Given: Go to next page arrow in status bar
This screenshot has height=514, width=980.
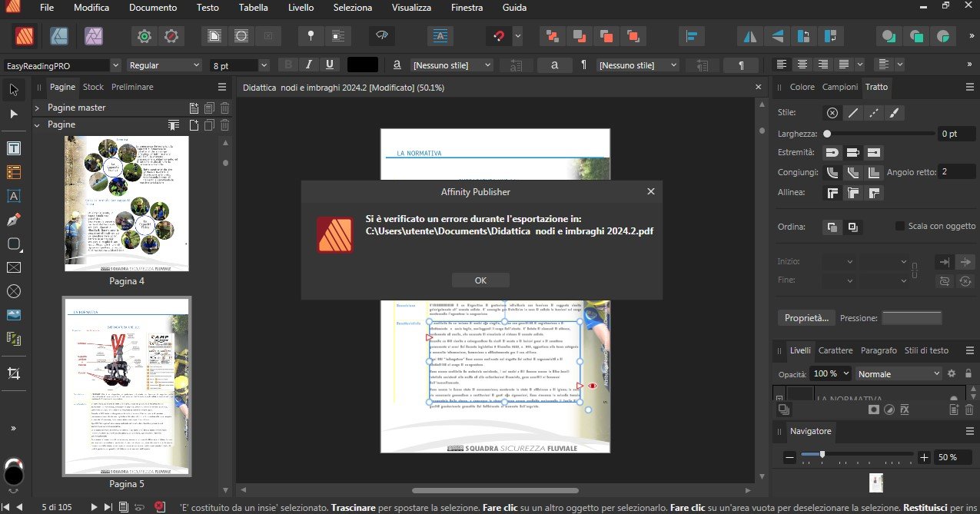Looking at the screenshot, I should pos(95,506).
